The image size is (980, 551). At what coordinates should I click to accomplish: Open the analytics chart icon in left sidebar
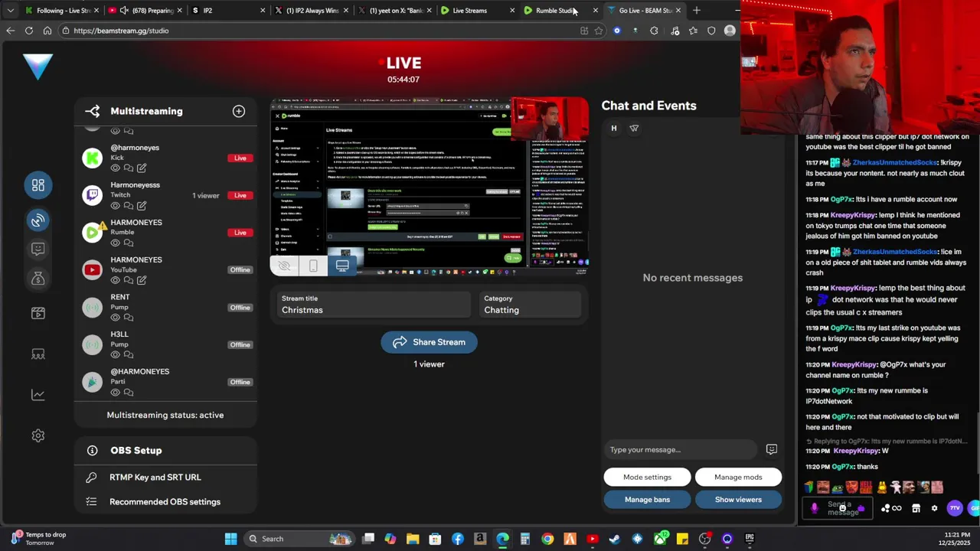pos(38,395)
